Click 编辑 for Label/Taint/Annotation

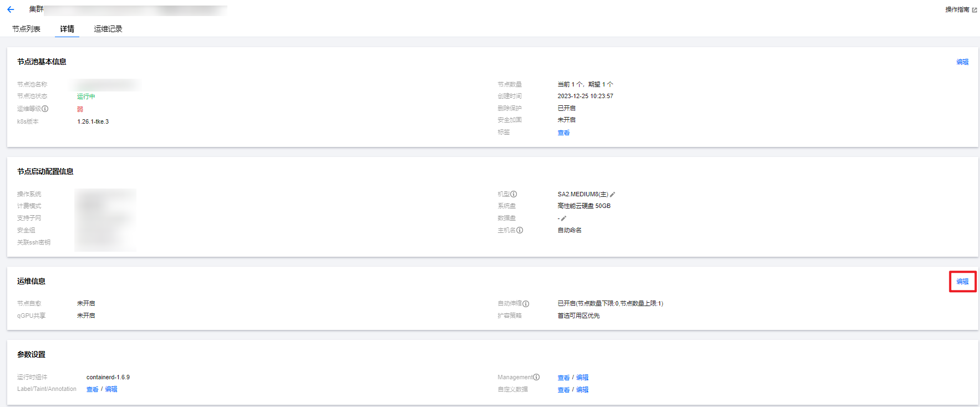[111, 389]
